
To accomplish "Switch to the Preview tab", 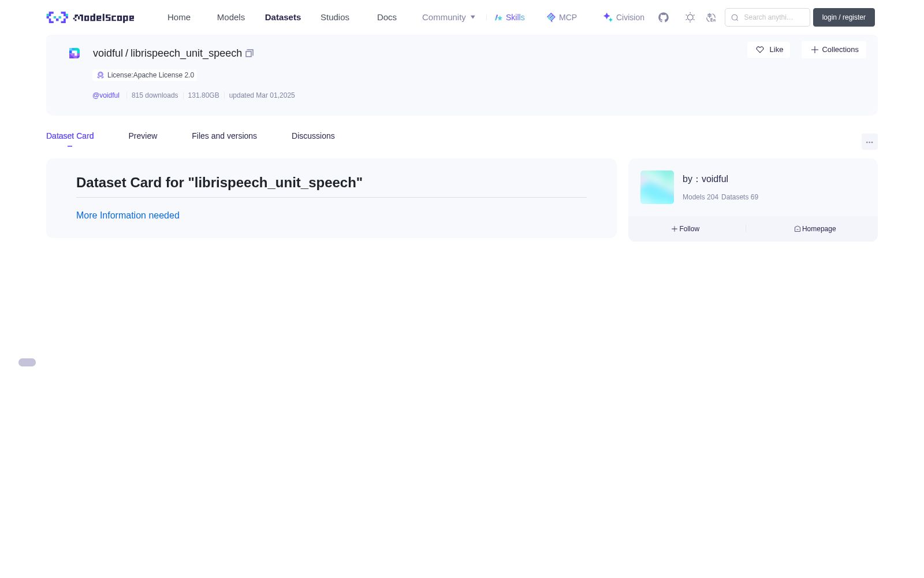I will [x=143, y=136].
